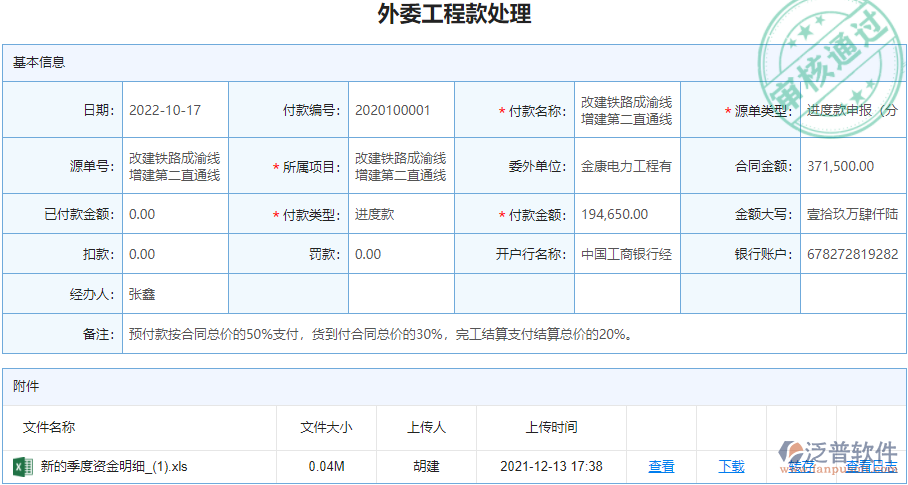Viewport: 908px width, 485px height.
Task: Click the 上传人 column header
Action: tap(426, 428)
